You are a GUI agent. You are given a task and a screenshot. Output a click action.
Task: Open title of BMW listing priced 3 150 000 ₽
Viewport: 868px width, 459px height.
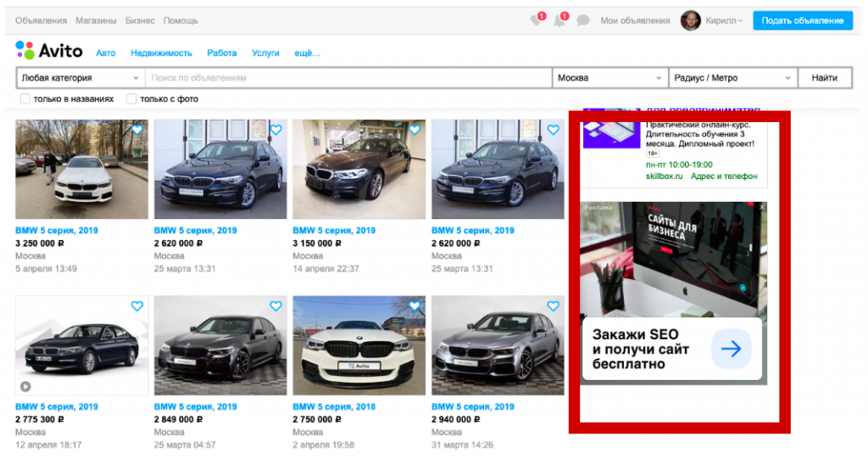click(x=334, y=231)
